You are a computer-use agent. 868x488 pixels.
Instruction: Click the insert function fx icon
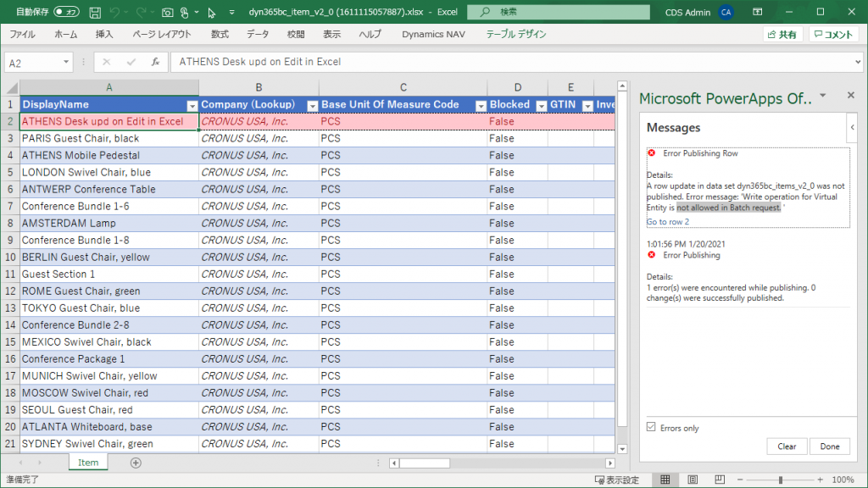pos(156,62)
